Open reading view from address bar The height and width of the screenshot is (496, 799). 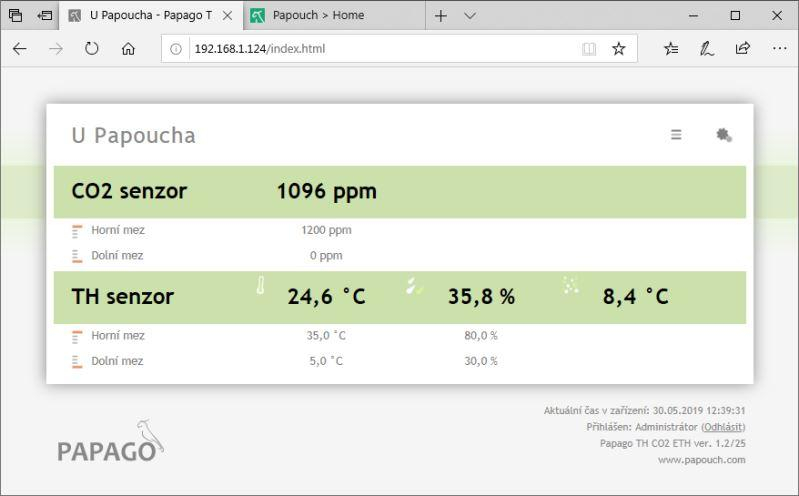tap(589, 48)
